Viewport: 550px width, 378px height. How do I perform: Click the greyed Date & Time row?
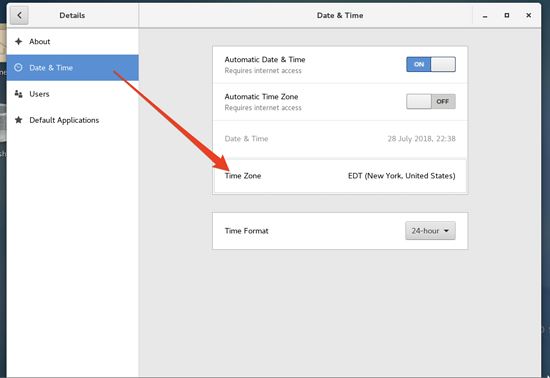[x=340, y=139]
